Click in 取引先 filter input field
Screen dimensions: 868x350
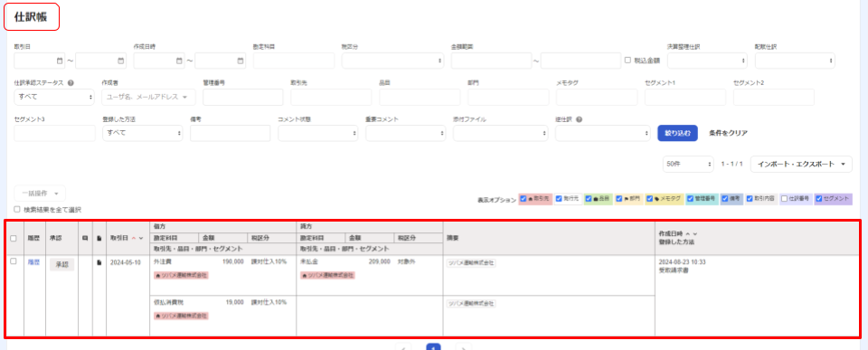pyautogui.click(x=331, y=97)
